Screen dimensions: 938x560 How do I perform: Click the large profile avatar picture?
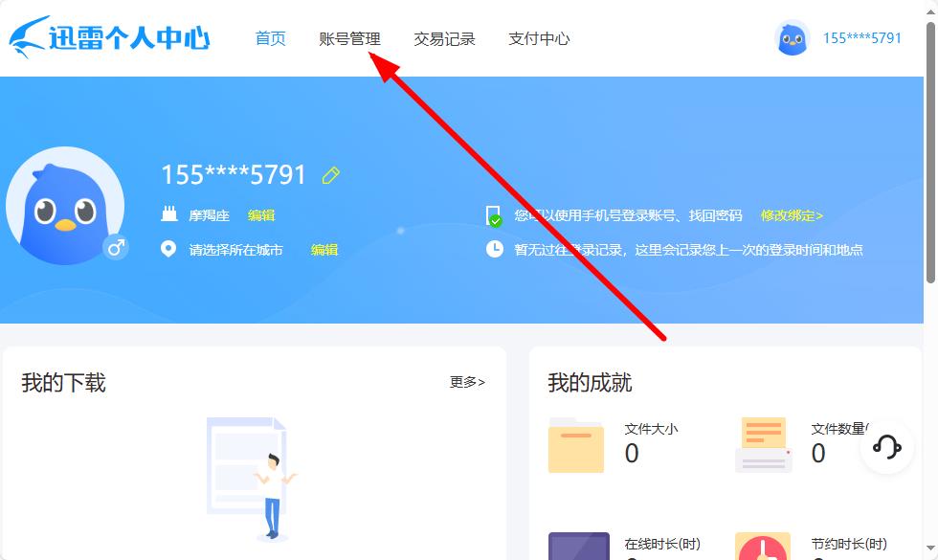pyautogui.click(x=65, y=206)
